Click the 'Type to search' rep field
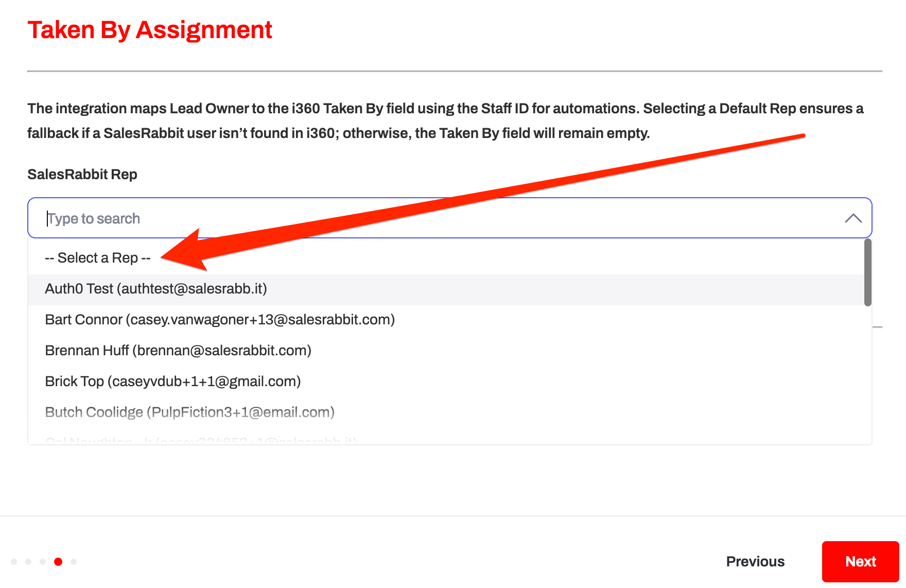 pos(412,218)
